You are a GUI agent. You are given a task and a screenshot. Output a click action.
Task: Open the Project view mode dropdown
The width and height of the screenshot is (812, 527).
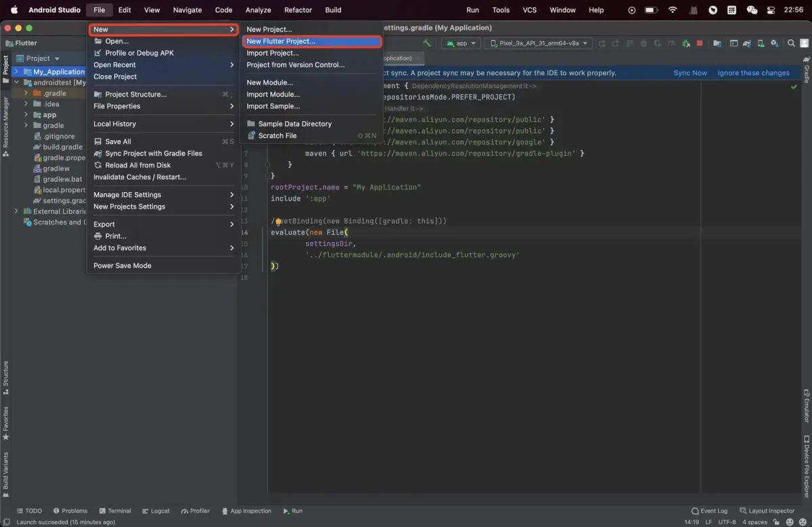(39, 58)
